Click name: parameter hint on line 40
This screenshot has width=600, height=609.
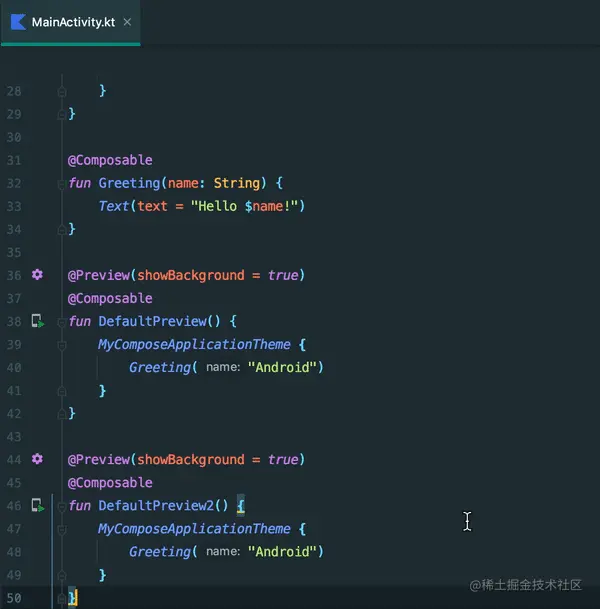pos(223,367)
